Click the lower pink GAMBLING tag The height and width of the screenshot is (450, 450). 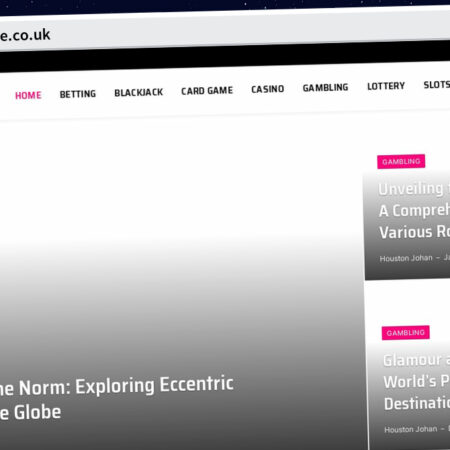[x=406, y=333]
